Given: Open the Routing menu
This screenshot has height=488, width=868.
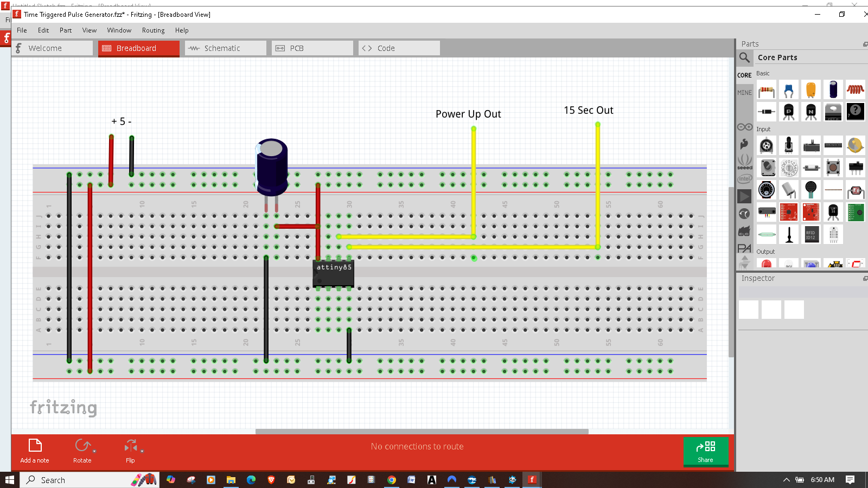Looking at the screenshot, I should (x=153, y=30).
